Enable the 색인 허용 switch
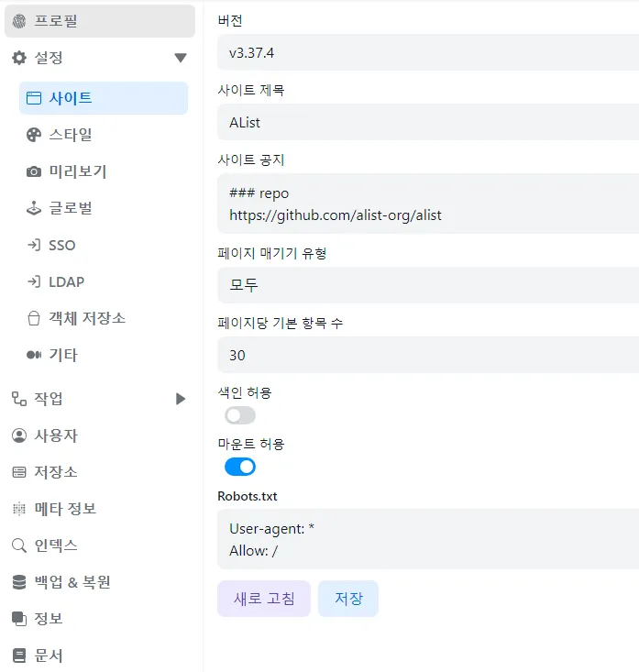This screenshot has width=639, height=672. tap(240, 415)
